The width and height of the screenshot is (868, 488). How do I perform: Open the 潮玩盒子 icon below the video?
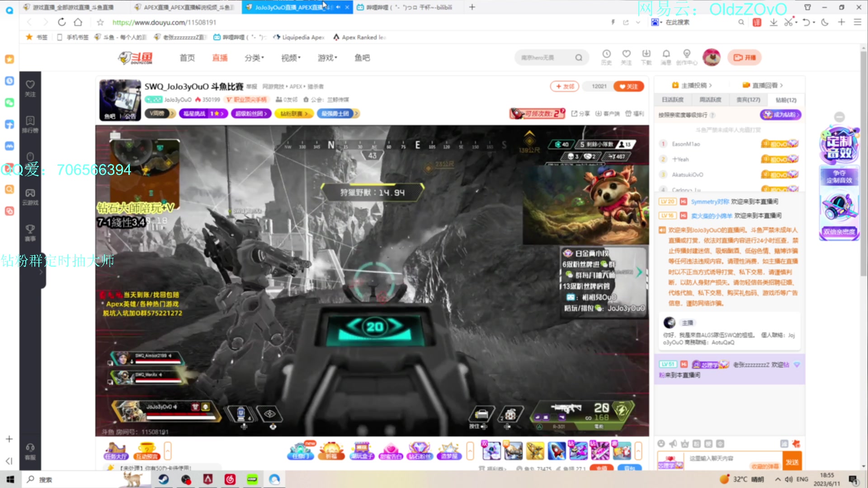[x=362, y=451]
